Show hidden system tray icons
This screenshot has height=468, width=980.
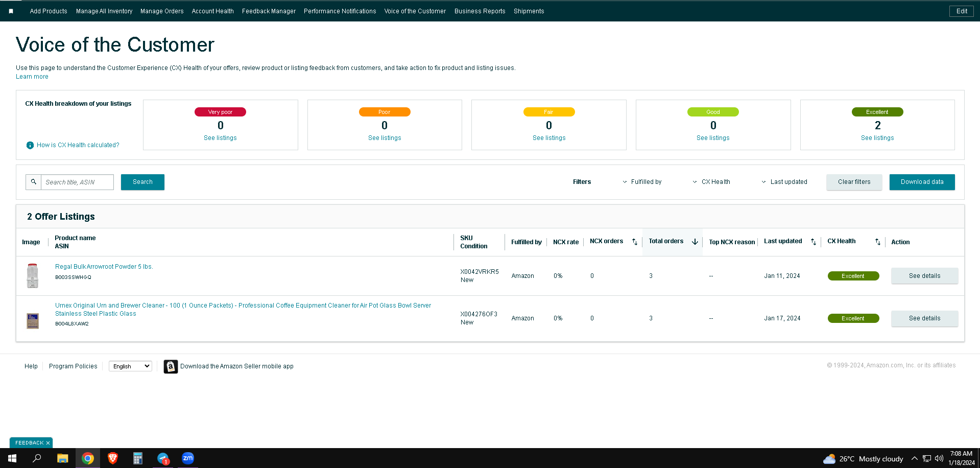[914, 458]
